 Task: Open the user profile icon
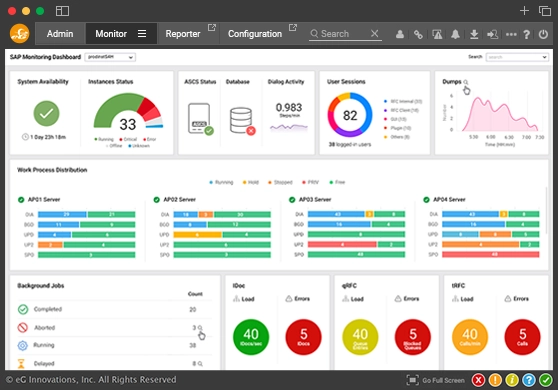(400, 34)
